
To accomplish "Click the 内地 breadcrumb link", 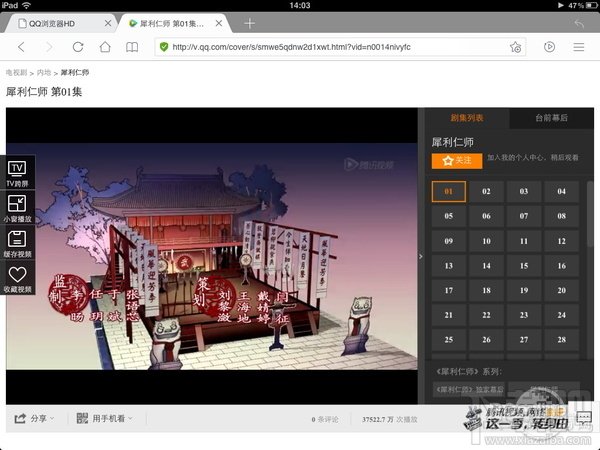I will 44,73.
